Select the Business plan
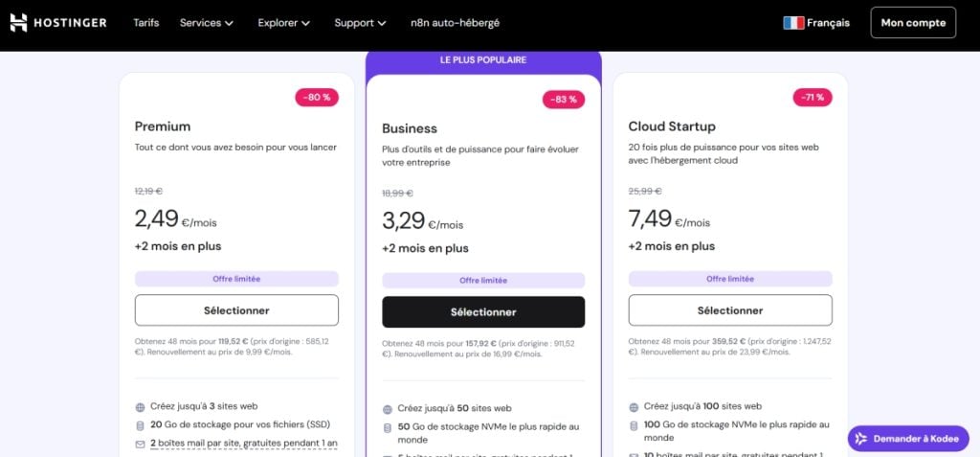The width and height of the screenshot is (980, 457). coord(483,312)
